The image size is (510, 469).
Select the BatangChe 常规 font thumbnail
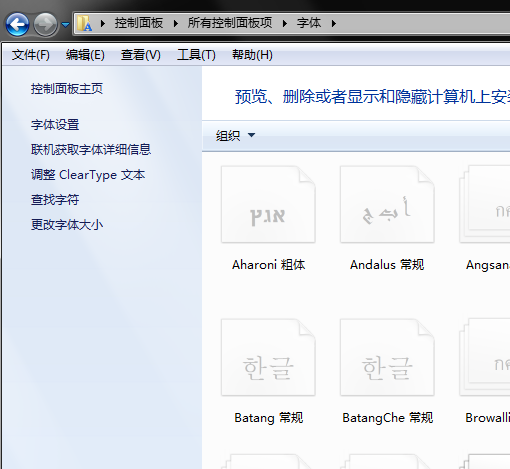[x=387, y=357]
